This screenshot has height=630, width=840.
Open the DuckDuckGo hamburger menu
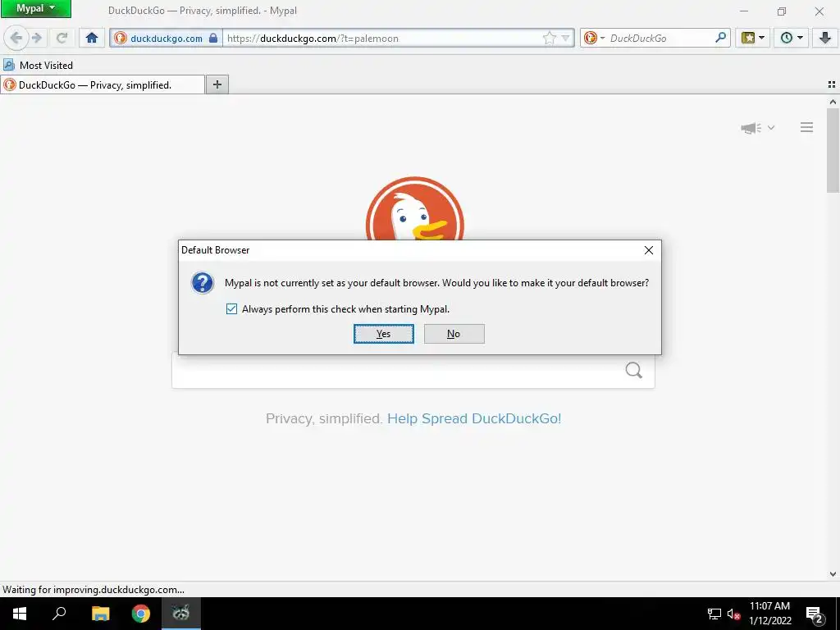pyautogui.click(x=806, y=127)
